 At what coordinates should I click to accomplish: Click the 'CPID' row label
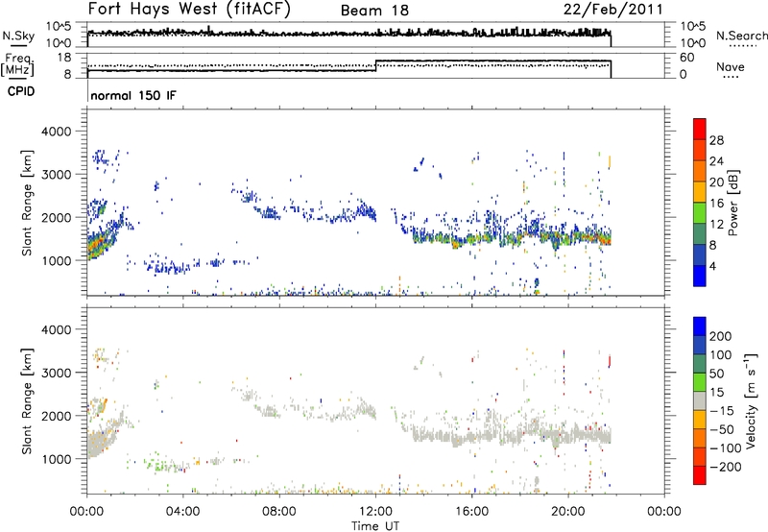[x=21, y=91]
